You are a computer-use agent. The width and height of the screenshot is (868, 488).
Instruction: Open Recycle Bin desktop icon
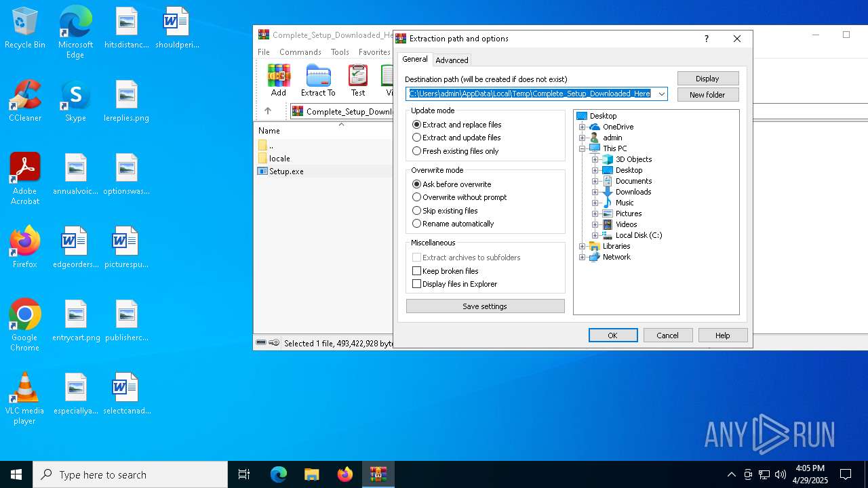pyautogui.click(x=25, y=28)
